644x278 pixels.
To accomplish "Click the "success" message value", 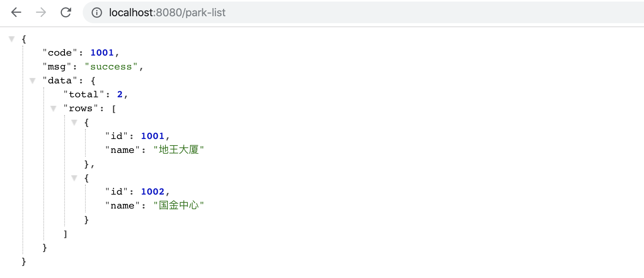I will (x=111, y=67).
